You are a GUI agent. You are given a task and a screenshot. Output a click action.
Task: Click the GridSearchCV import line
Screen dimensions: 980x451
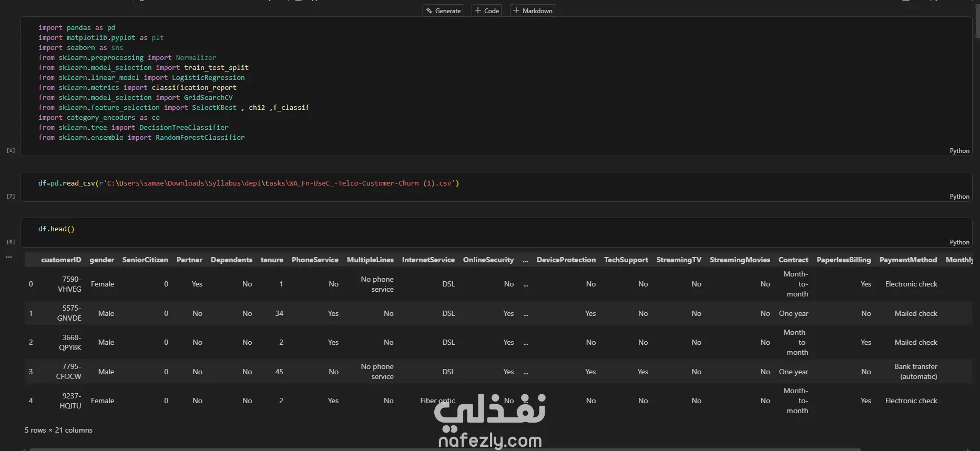136,98
